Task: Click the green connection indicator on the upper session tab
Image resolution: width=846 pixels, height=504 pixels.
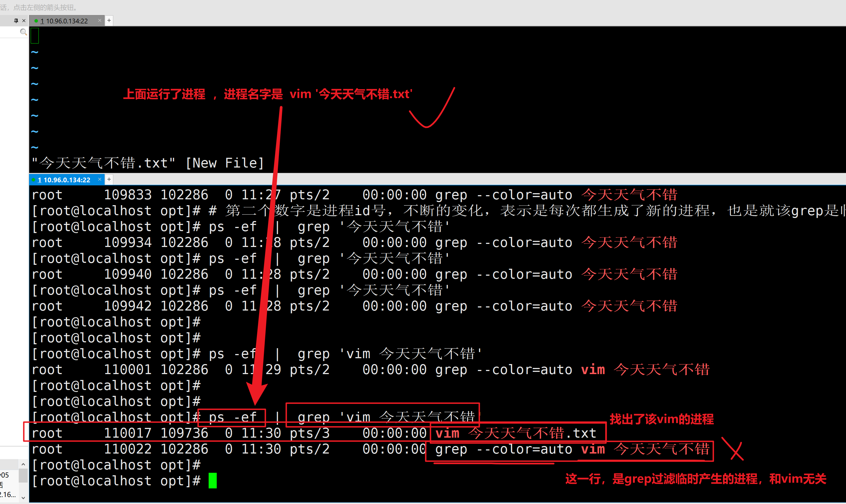Action: [36, 21]
